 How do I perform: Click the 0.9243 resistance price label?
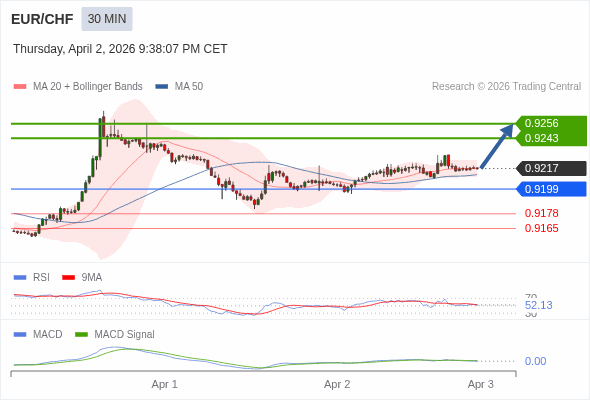541,138
